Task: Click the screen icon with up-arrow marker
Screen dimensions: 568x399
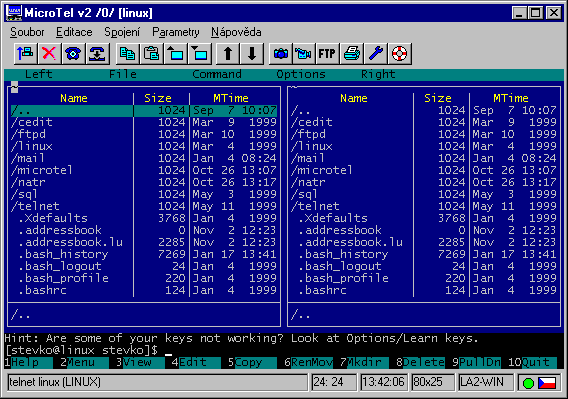Action: coord(176,54)
